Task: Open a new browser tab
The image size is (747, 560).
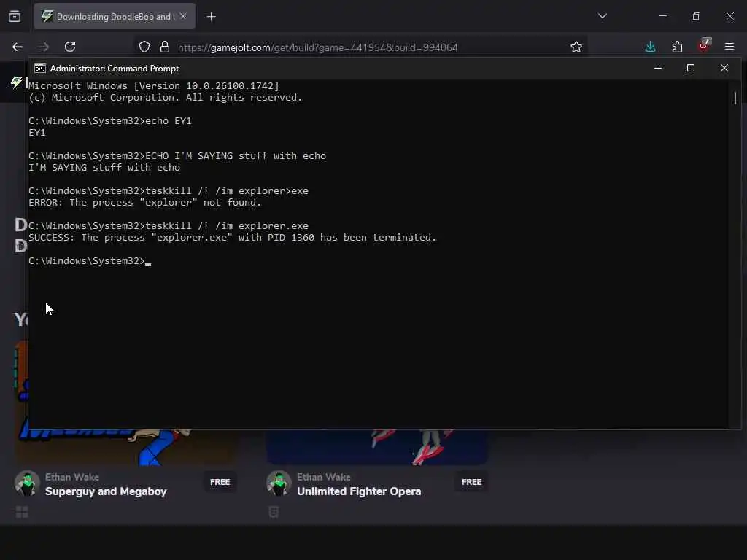Action: coord(212,17)
